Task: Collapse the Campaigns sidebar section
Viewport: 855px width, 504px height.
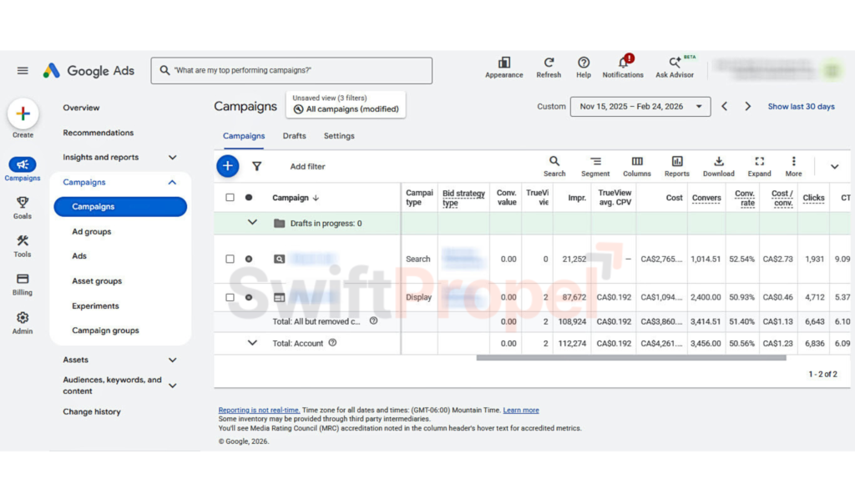Action: pos(172,182)
